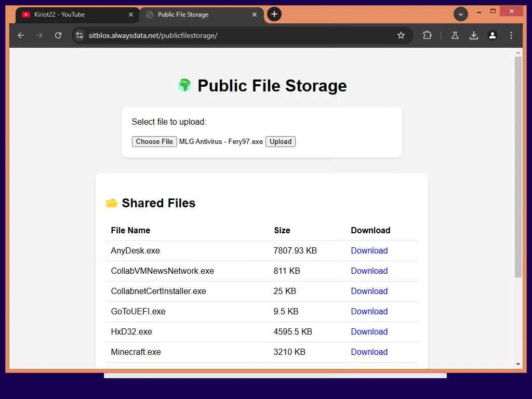Select the CollabVMNewsNetwork.exe file name
The width and height of the screenshot is (532, 399).
[163, 271]
